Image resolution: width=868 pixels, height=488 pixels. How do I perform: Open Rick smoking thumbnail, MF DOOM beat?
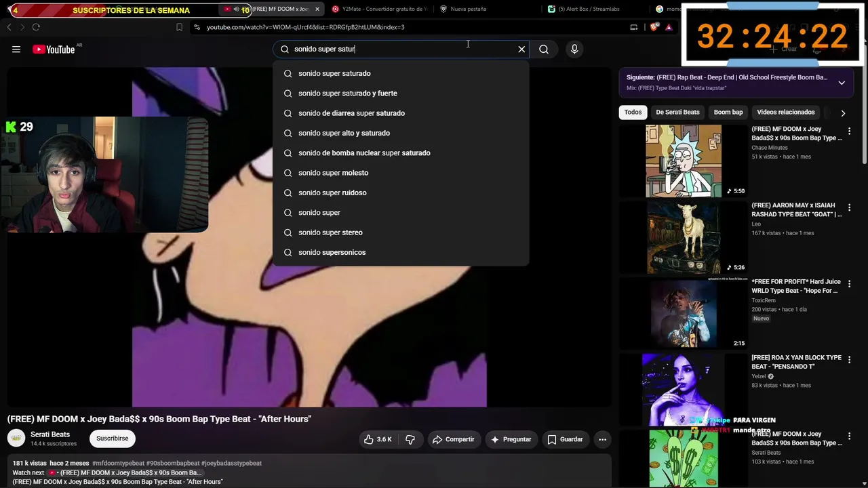coord(684,161)
